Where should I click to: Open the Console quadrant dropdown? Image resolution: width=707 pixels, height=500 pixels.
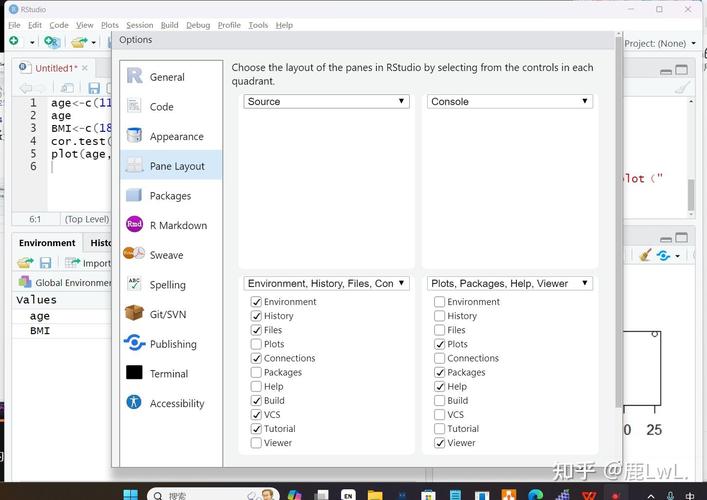510,101
